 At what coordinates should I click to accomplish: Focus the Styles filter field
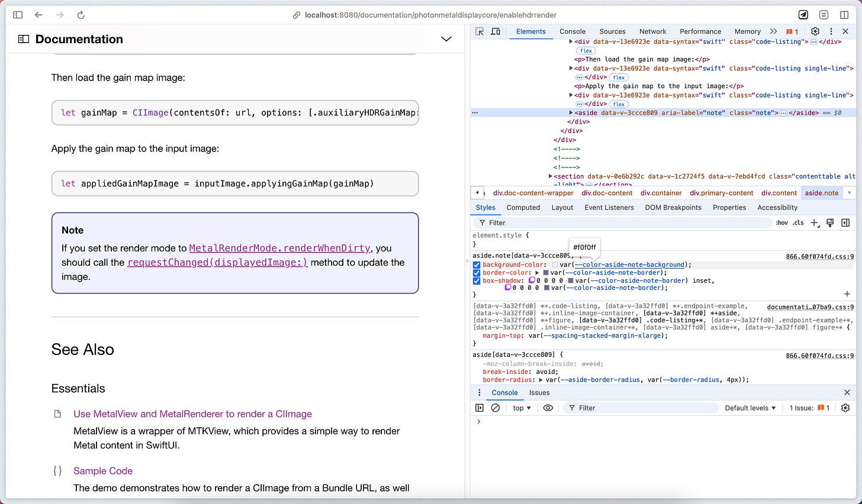point(622,223)
